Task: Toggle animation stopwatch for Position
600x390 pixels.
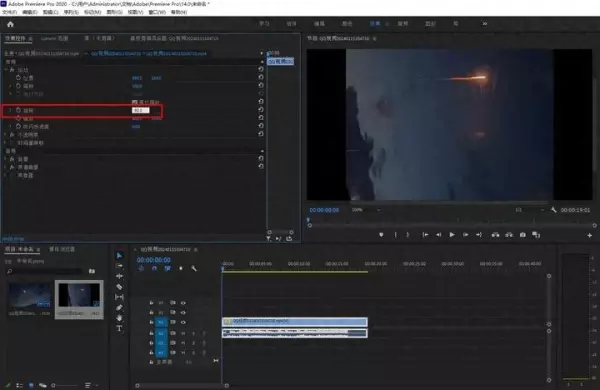Action: (x=18, y=77)
